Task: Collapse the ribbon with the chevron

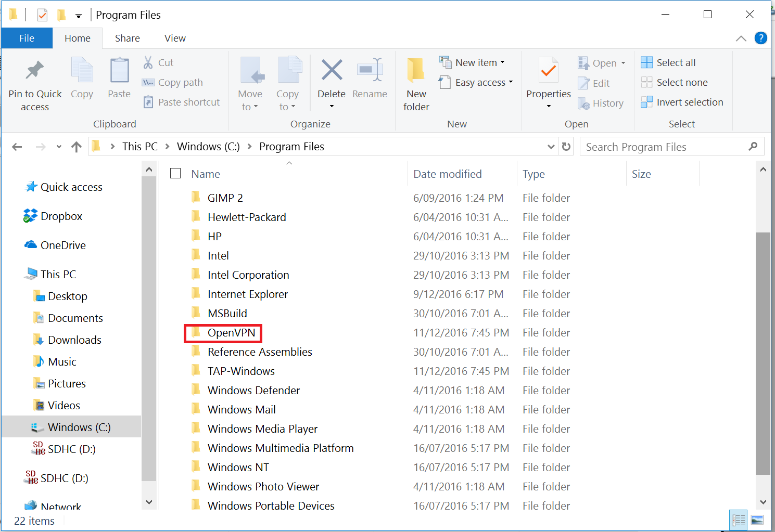Action: coord(741,38)
